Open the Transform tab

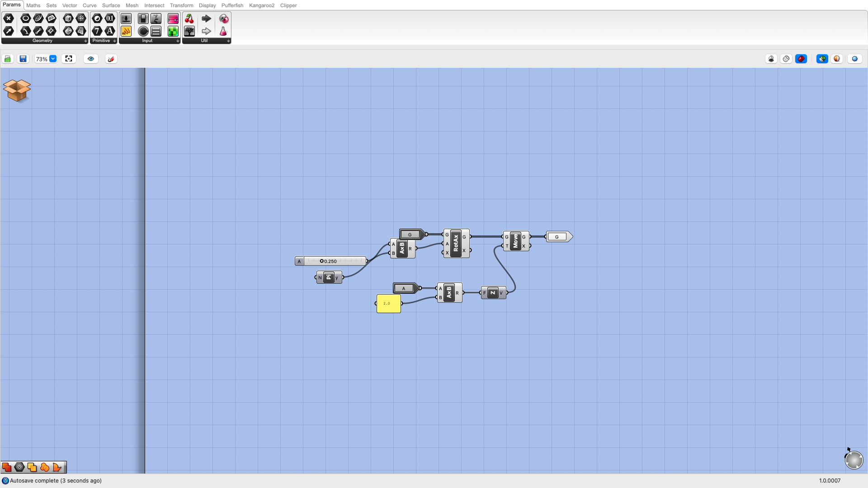click(181, 5)
